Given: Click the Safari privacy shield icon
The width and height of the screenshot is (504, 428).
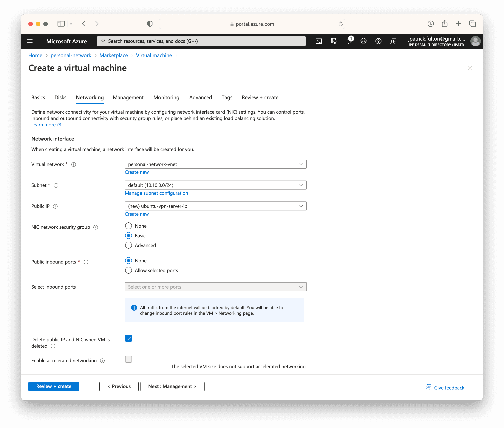Looking at the screenshot, I should point(150,24).
